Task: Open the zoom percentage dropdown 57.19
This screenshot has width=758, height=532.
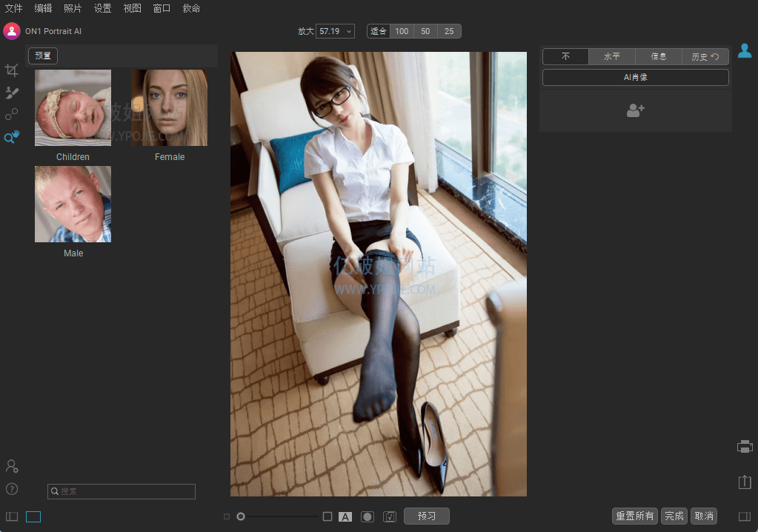Action: click(x=335, y=31)
